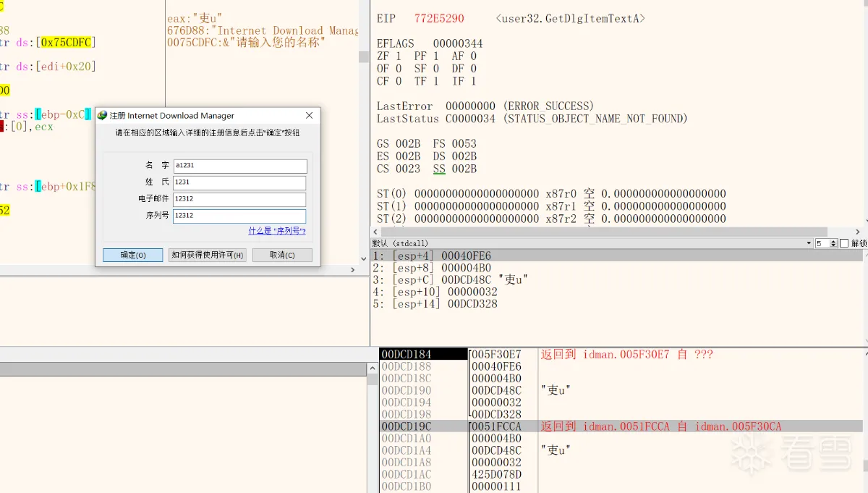The height and width of the screenshot is (493, 868).
Task: Click disassembly comment 0075CDFC:&"请输入您的名称"
Action: tap(246, 43)
